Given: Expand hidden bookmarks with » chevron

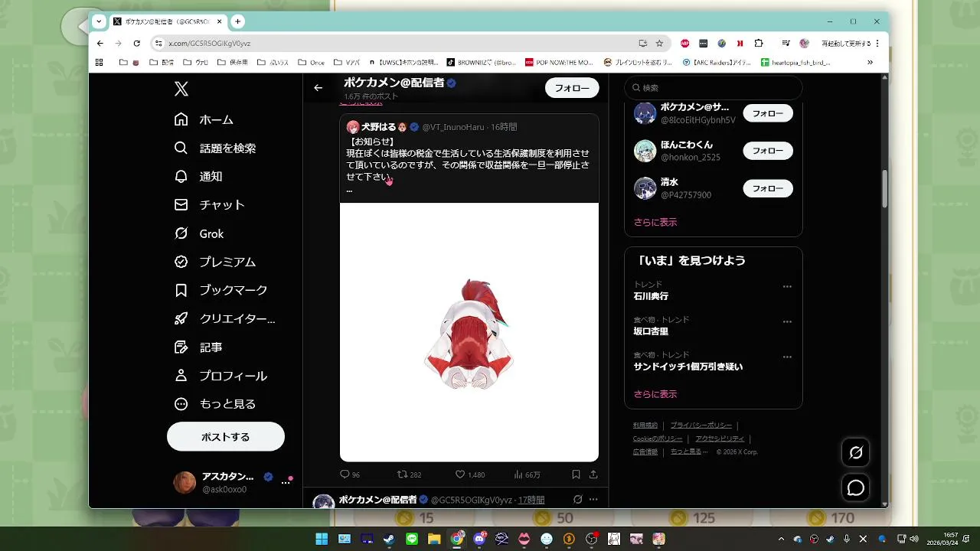Looking at the screenshot, I should point(870,63).
